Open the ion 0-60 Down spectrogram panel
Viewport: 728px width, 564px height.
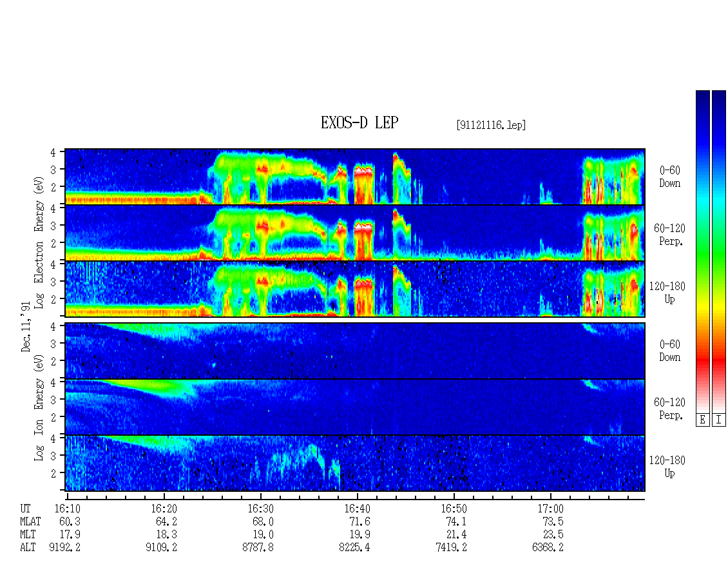[x=355, y=351]
